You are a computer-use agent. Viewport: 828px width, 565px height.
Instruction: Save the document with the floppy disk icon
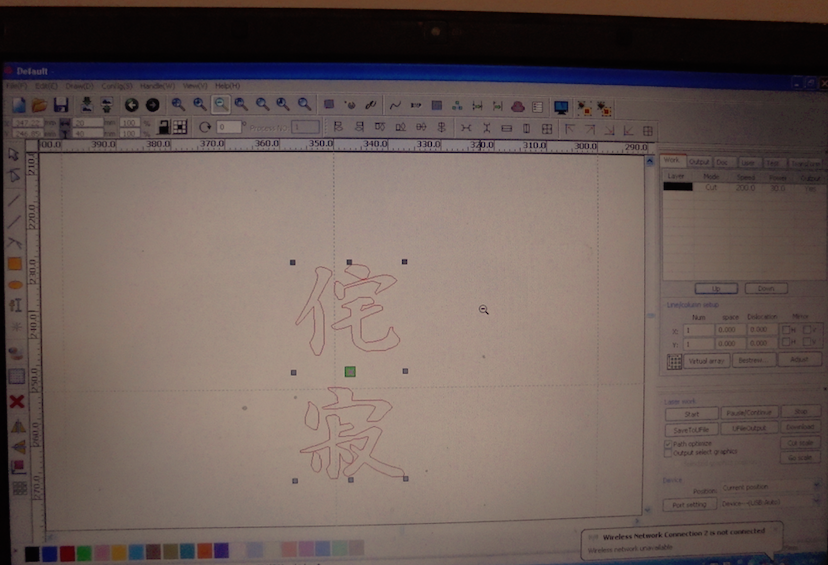point(61,105)
